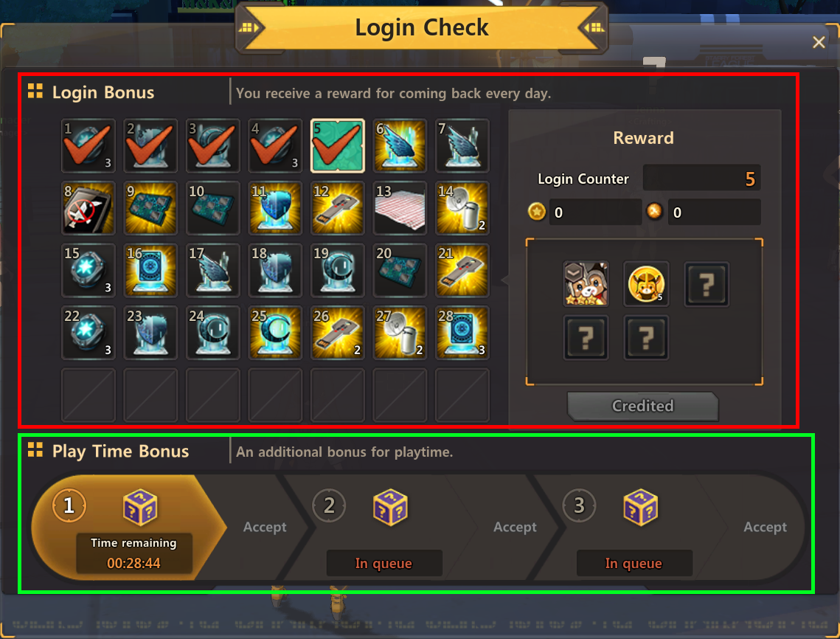Accept the first play time bonus
Image resolution: width=840 pixels, height=639 pixels.
265,527
